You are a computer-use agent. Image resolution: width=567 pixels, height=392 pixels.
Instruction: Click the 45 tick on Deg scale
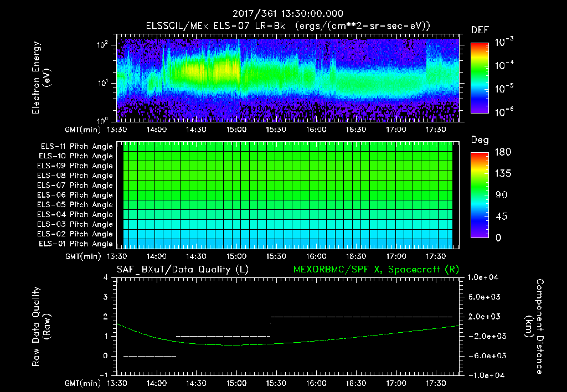(x=501, y=216)
